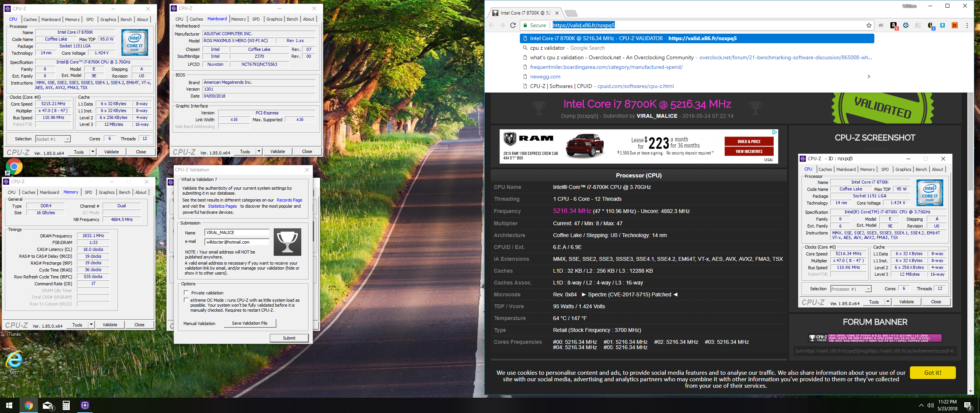Click Save Validation File button

pyautogui.click(x=250, y=323)
